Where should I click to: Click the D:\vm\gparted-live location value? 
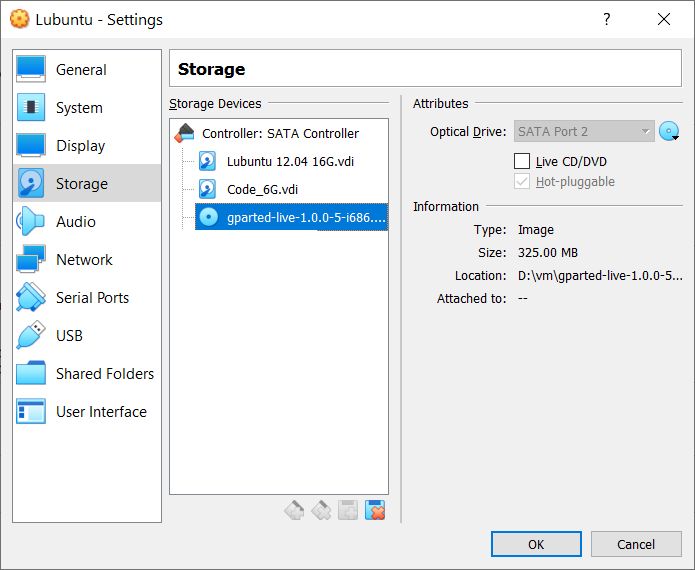pos(600,276)
